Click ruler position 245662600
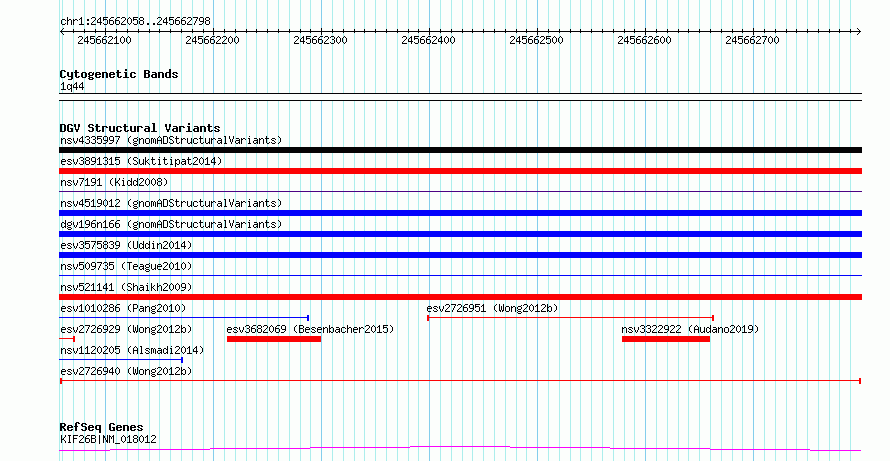The width and height of the screenshot is (890, 461). coord(644,40)
